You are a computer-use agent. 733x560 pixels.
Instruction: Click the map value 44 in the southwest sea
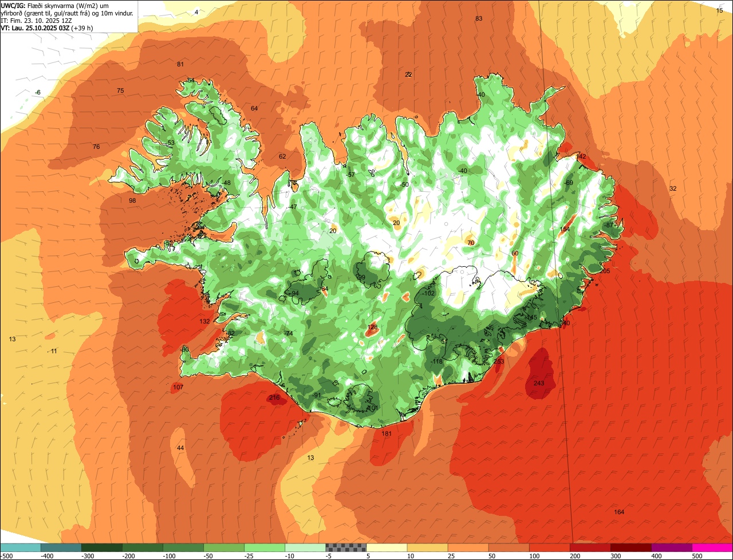[180, 448]
